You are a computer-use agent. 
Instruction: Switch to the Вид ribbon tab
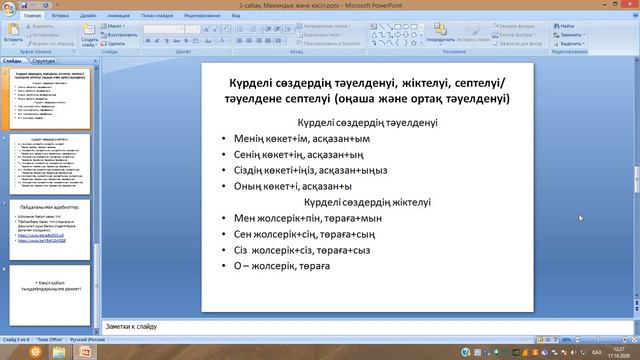pyautogui.click(x=236, y=16)
